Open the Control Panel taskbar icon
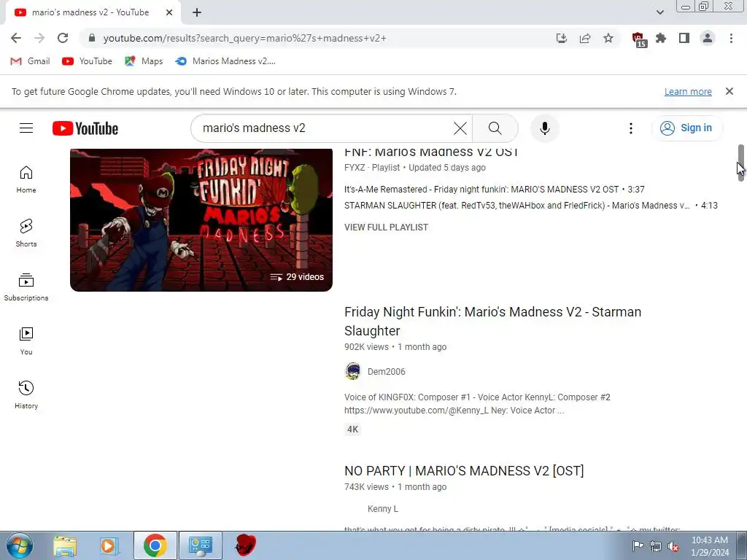This screenshot has height=560, width=747. click(200, 545)
